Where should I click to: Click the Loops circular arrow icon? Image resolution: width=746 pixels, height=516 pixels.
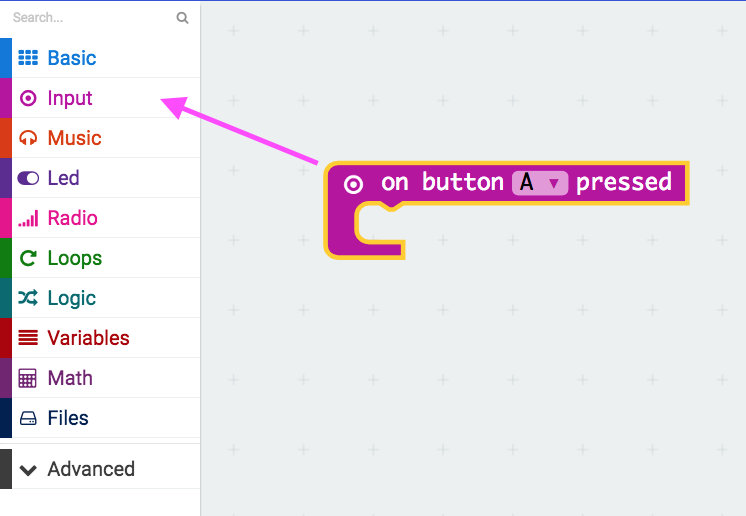point(28,258)
